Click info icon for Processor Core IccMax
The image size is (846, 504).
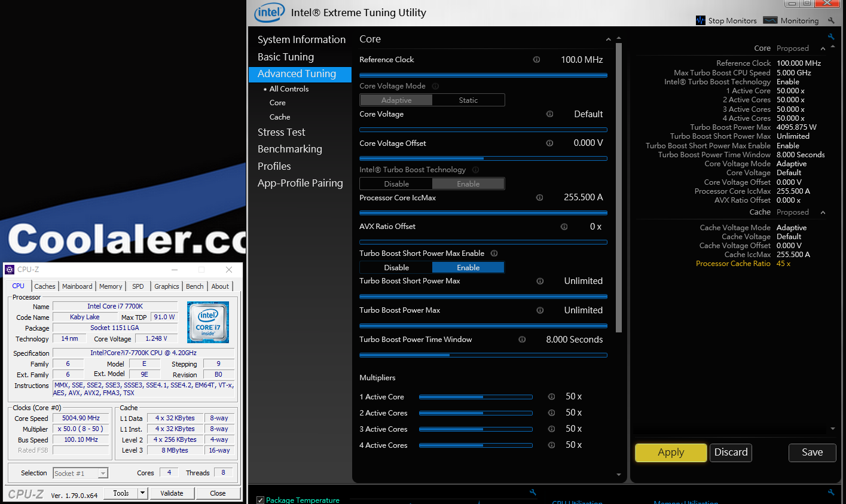tap(539, 198)
